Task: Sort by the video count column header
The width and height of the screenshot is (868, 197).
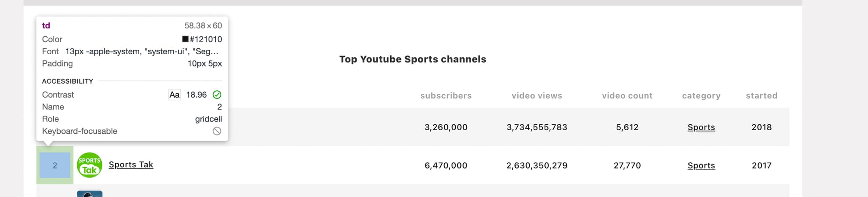Action: (627, 96)
